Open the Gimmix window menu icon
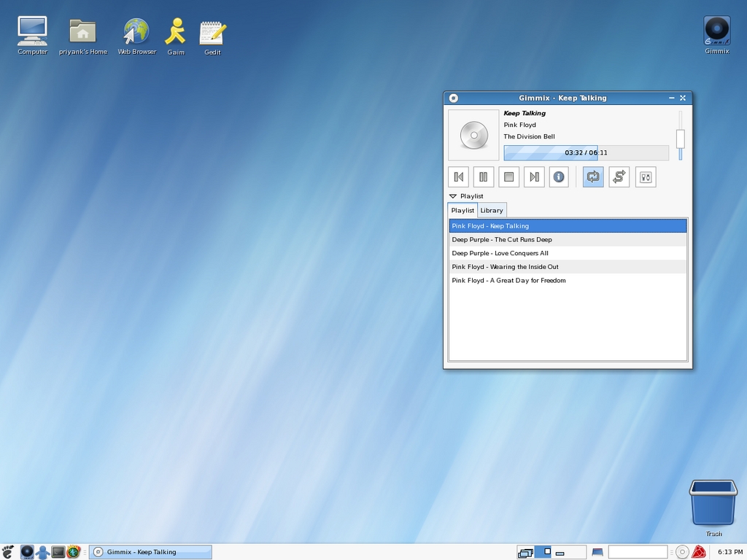 pos(454,98)
